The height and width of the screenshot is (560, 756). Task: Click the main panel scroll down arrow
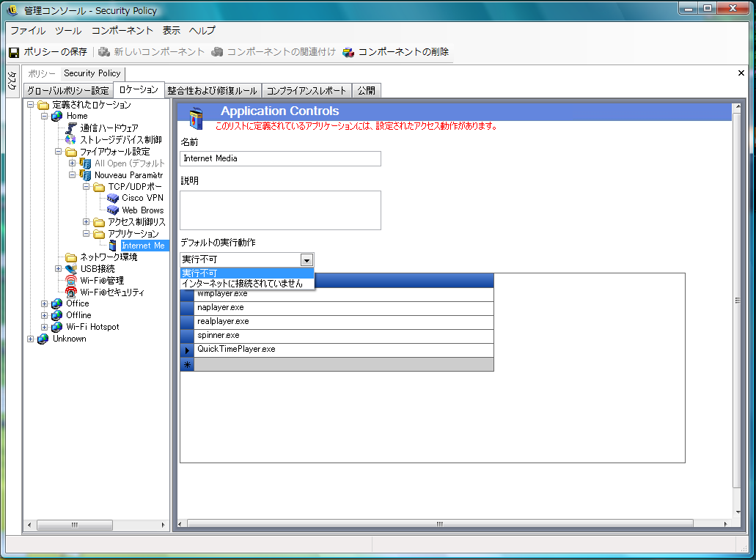pos(738,512)
